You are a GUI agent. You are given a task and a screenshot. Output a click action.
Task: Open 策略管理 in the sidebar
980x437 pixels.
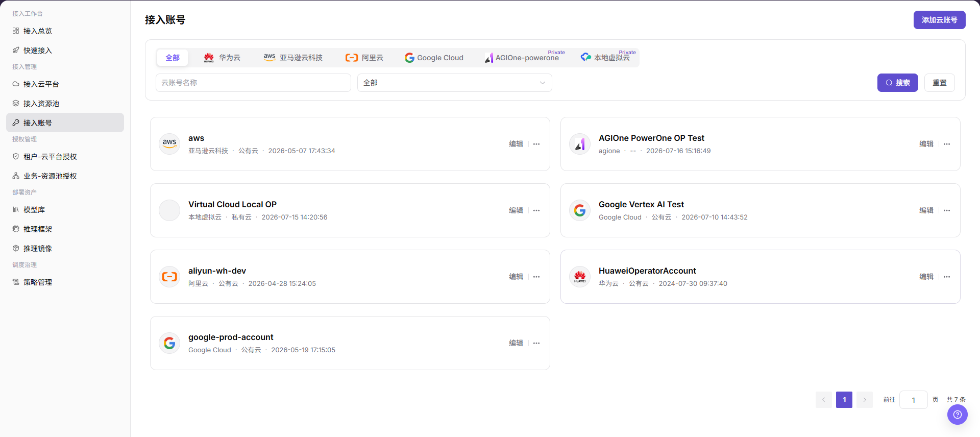point(65,282)
